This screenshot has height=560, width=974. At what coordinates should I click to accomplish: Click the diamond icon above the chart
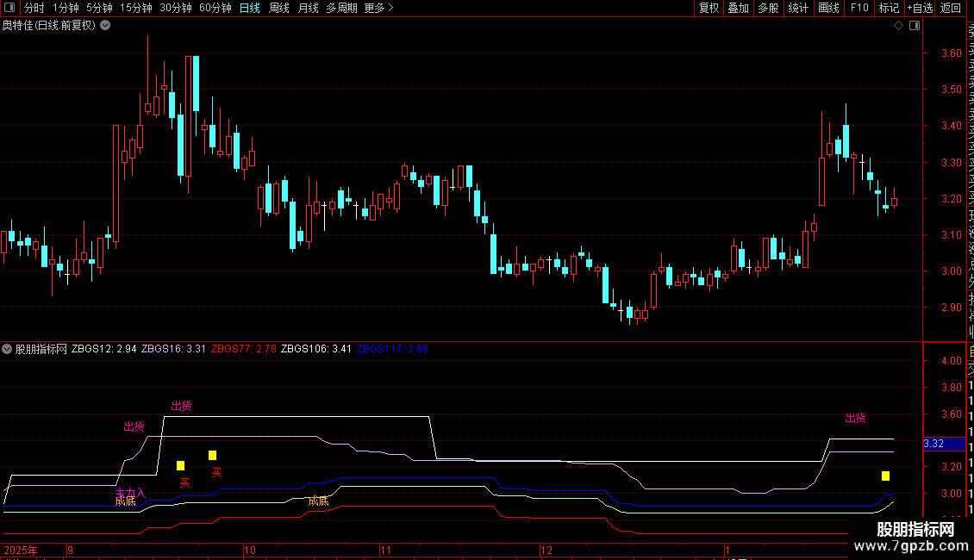898,26
